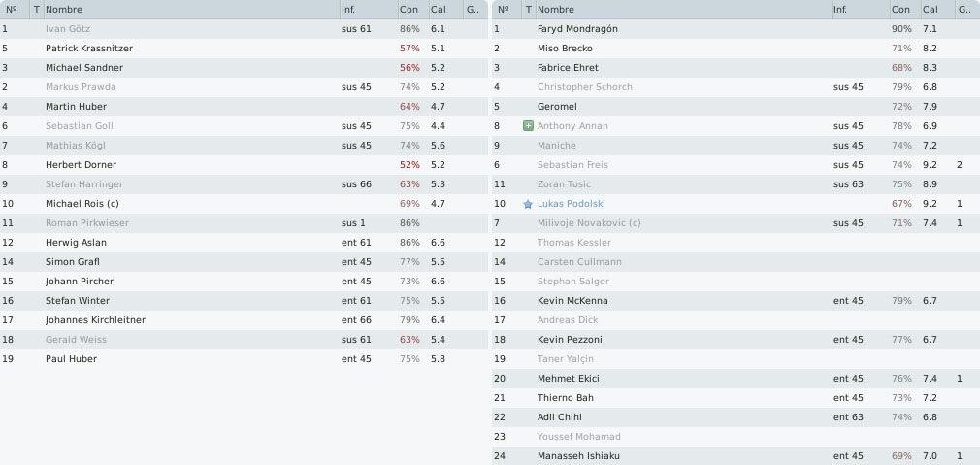Image resolution: width=980 pixels, height=465 pixels.
Task: Click the T column header in left table
Action: click(x=36, y=10)
